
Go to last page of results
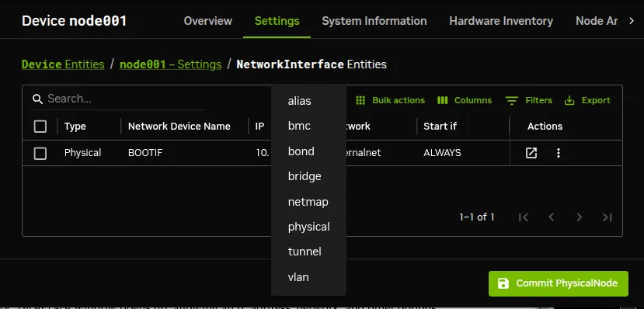[607, 217]
